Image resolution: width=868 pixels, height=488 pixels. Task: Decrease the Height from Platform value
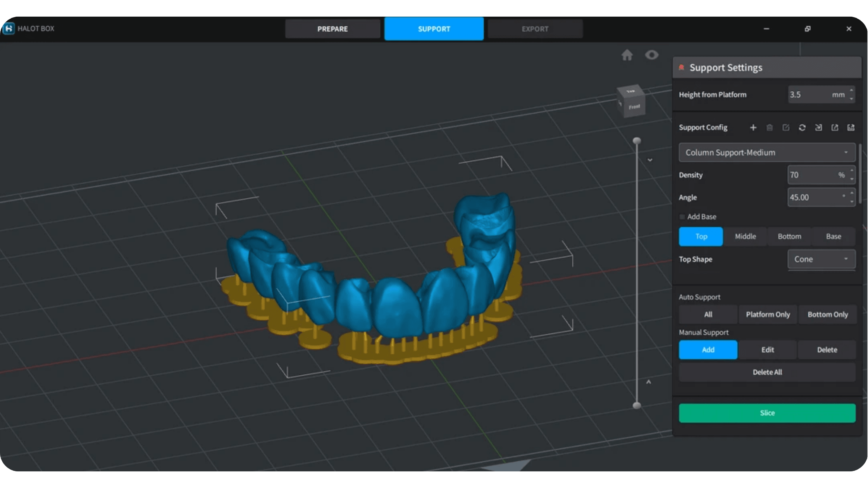[x=851, y=99]
